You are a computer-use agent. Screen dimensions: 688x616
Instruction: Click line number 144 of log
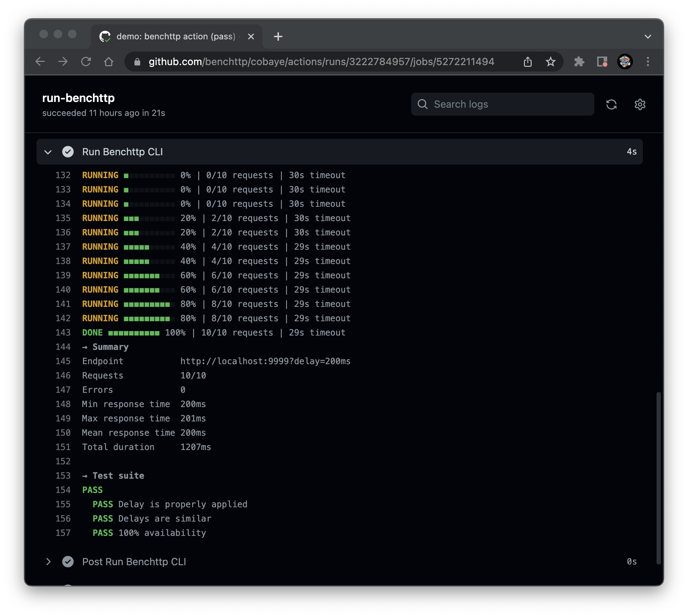point(63,347)
